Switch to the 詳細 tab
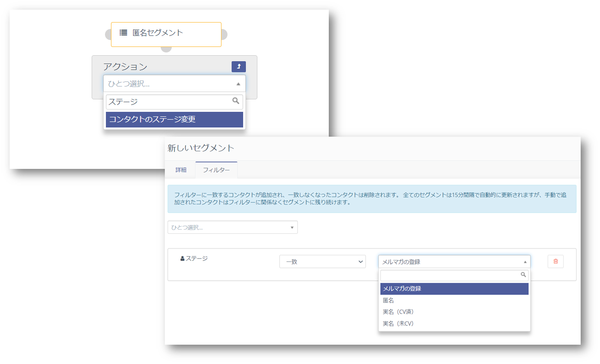The height and width of the screenshot is (364, 600). point(181,170)
